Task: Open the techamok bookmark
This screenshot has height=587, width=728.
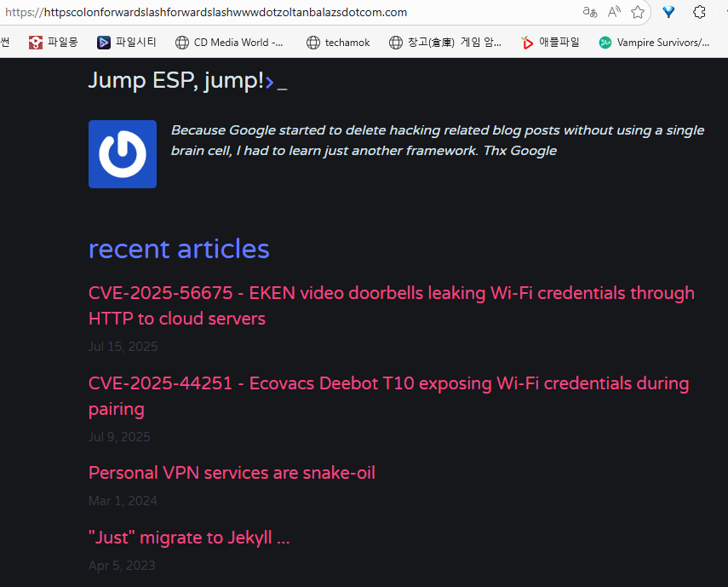Action: 338,42
